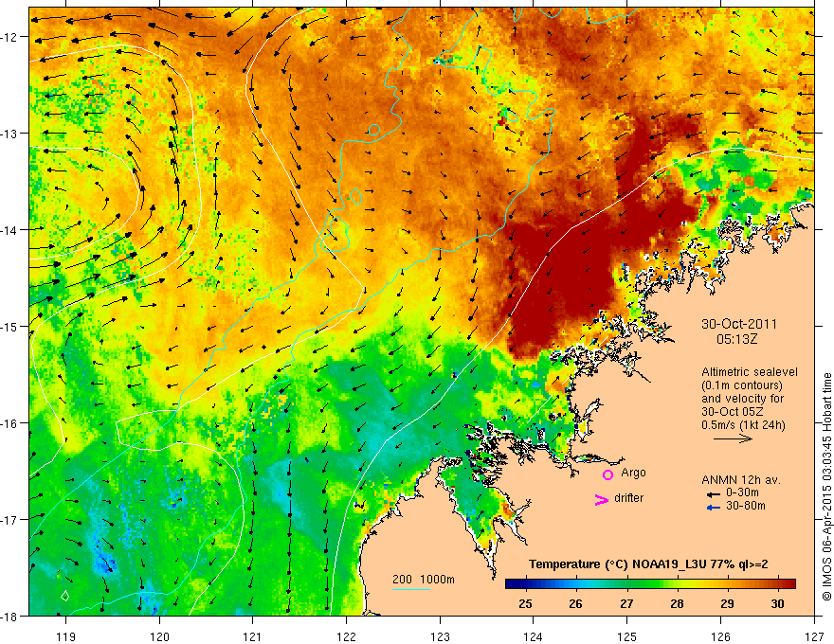Click the '(0.1m contours)' text line
834x644 pixels.
click(742, 385)
